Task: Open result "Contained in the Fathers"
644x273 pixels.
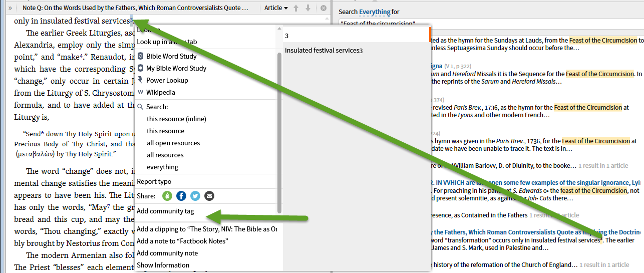Action: (479, 215)
